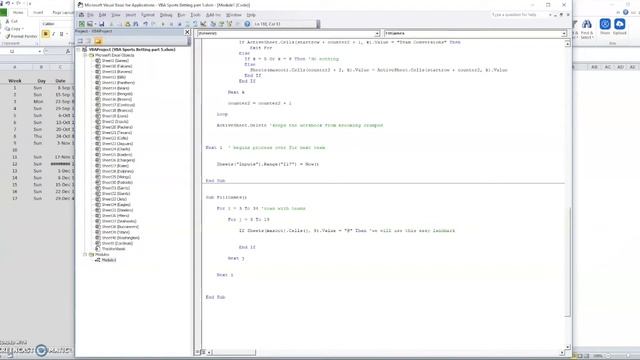The image size is (640, 360).
Task: Open the Run menu
Action: [181, 15]
